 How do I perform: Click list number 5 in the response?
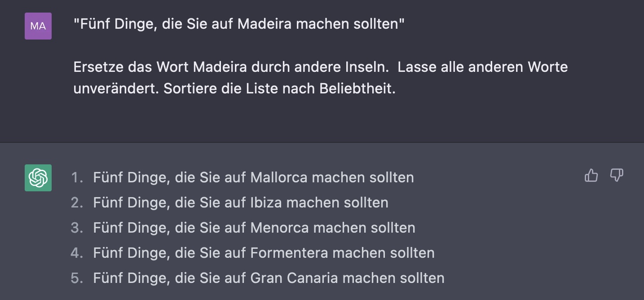click(77, 278)
